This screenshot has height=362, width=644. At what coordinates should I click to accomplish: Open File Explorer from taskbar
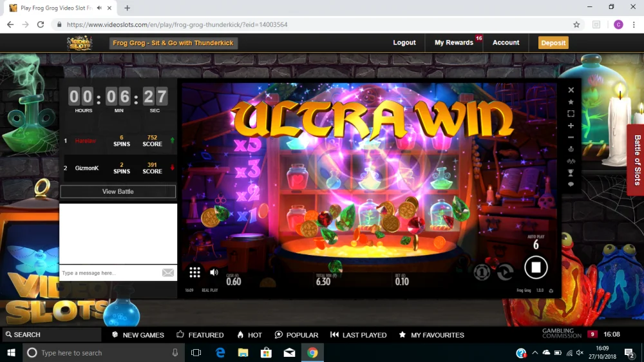(x=243, y=352)
